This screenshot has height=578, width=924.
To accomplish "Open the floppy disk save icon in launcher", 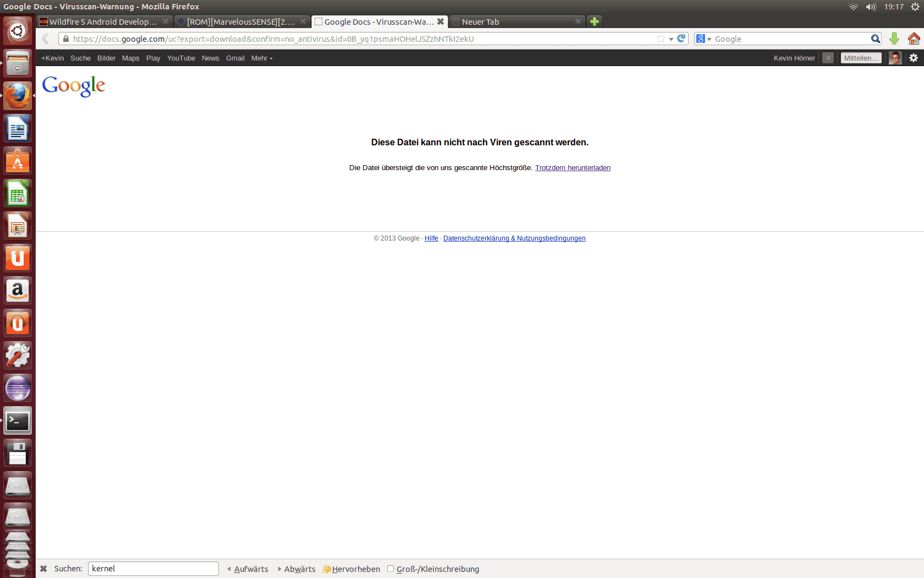I will click(x=18, y=453).
